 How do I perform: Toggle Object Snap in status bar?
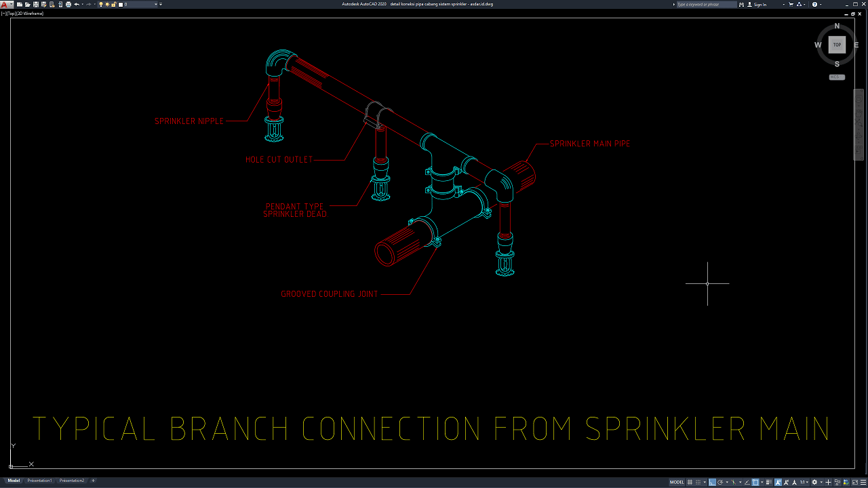[755, 482]
